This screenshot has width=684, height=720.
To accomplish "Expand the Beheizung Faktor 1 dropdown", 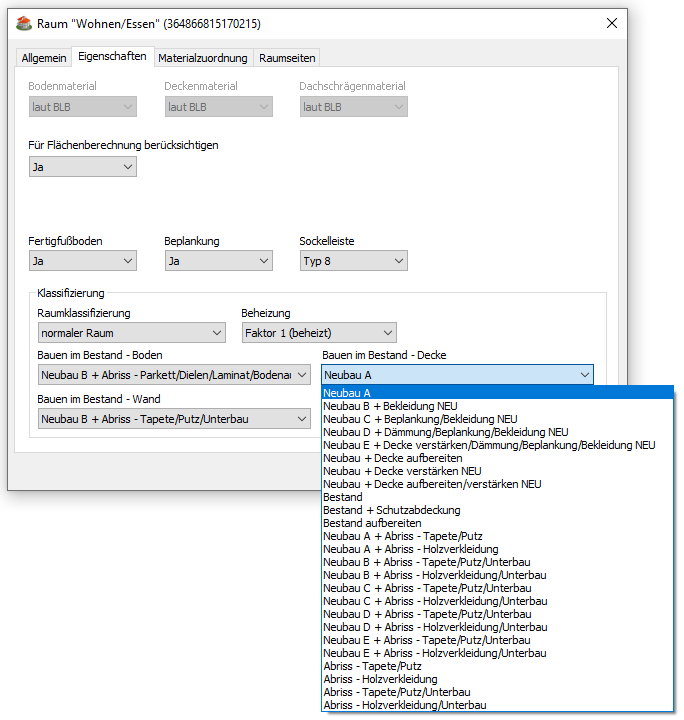I will click(x=318, y=333).
